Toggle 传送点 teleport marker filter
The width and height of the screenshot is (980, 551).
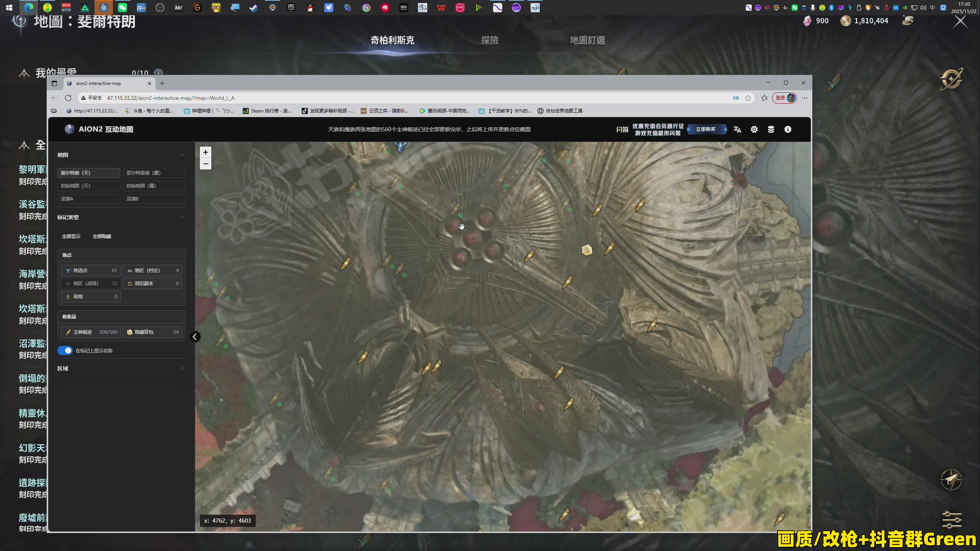91,271
